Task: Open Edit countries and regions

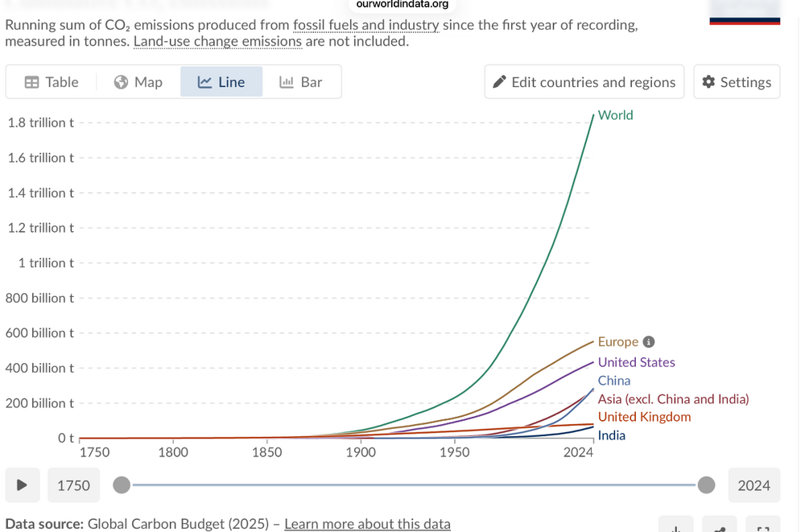Action: [x=584, y=82]
